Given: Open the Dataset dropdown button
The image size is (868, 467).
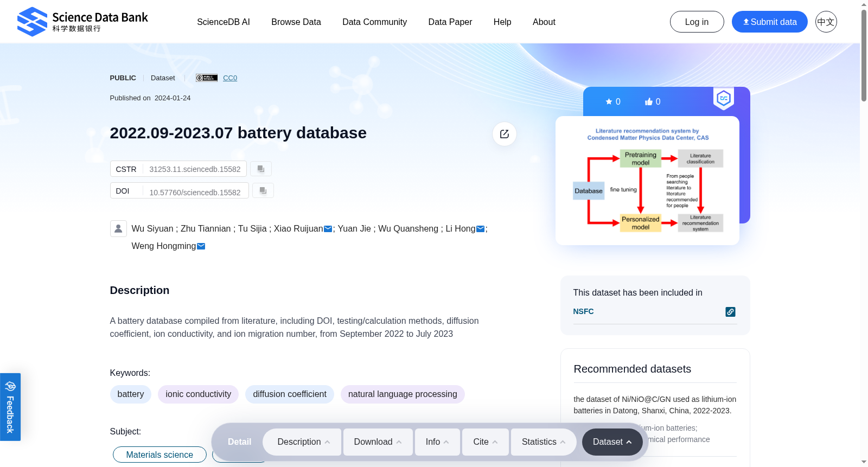Looking at the screenshot, I should (612, 442).
